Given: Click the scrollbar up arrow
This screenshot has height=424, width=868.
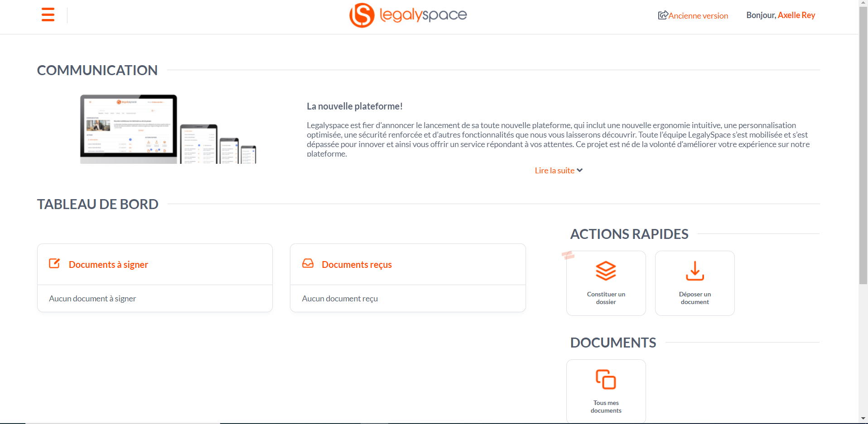Looking at the screenshot, I should (x=863, y=3).
